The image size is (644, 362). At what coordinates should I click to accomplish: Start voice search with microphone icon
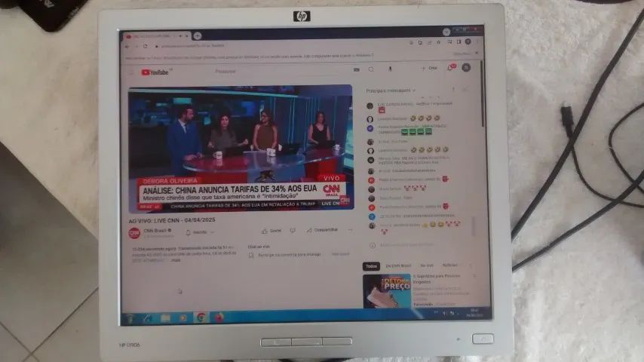390,69
